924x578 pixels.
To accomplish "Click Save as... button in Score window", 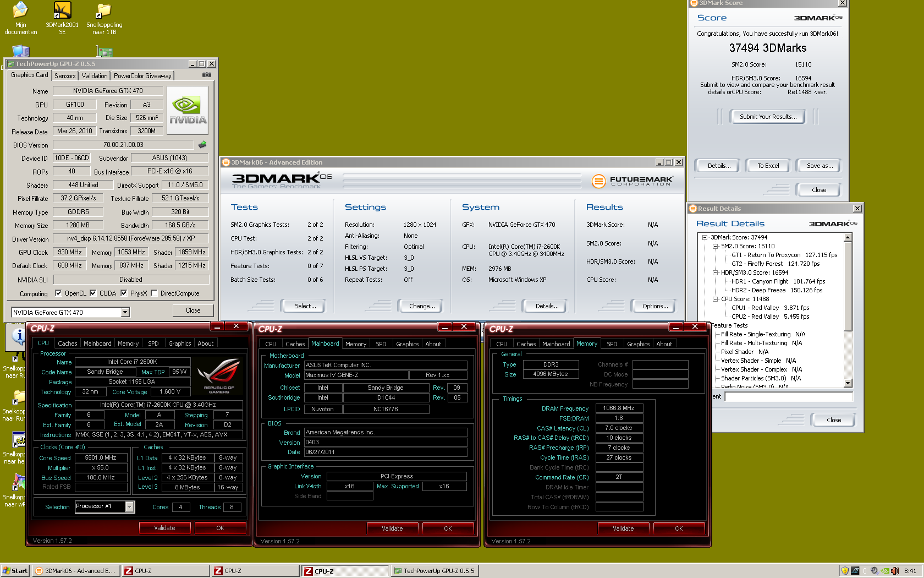I will pyautogui.click(x=820, y=166).
